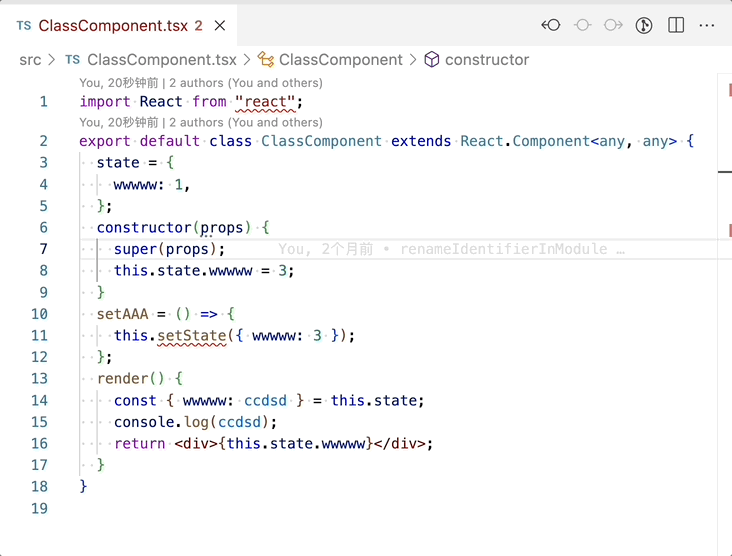Open the constructor breadcrumb
Viewport: 732px width, 556px height.
[x=487, y=60]
